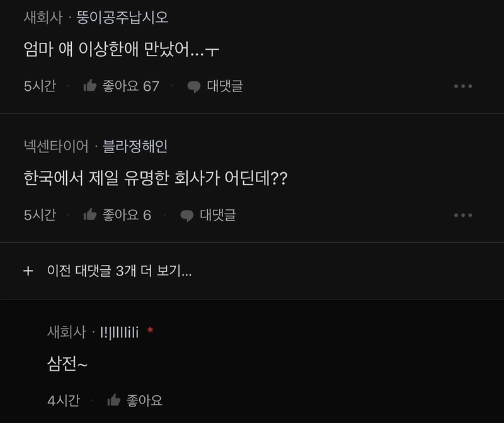This screenshot has width=504, height=423.
Task: Like the comment with 67 likes via thumbs-up
Action: point(90,86)
